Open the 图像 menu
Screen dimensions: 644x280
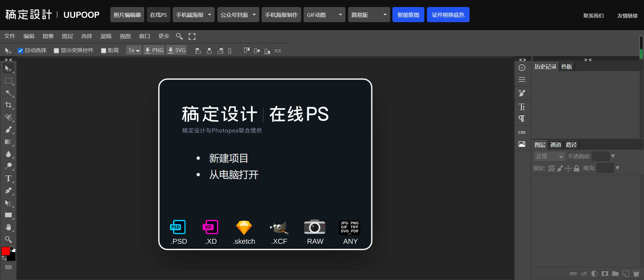click(48, 36)
